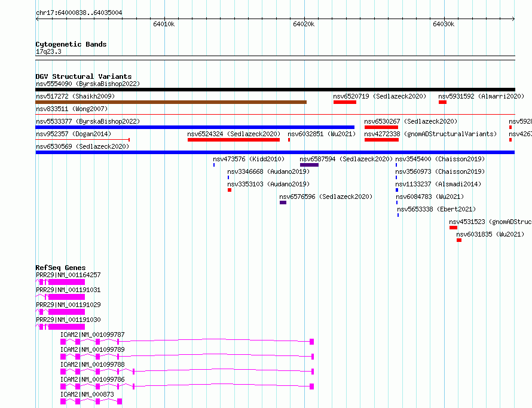Click the nsv6084783 (Wu2021) label
The image size is (532, 408).
pos(430,197)
